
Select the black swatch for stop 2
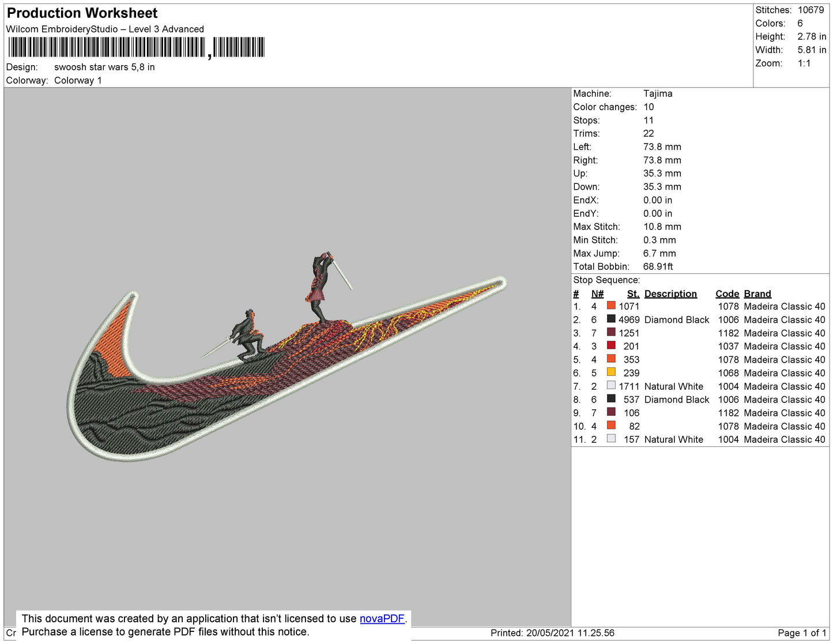(611, 319)
